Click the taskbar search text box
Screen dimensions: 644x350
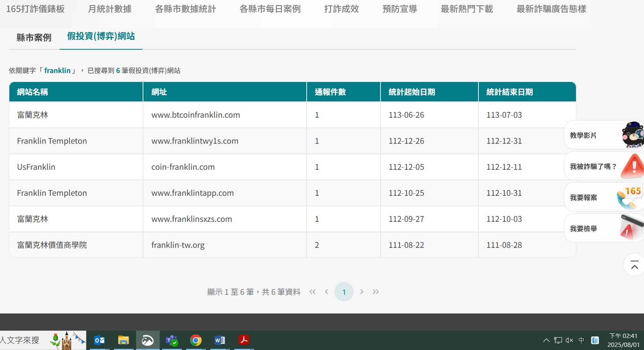click(x=23, y=341)
